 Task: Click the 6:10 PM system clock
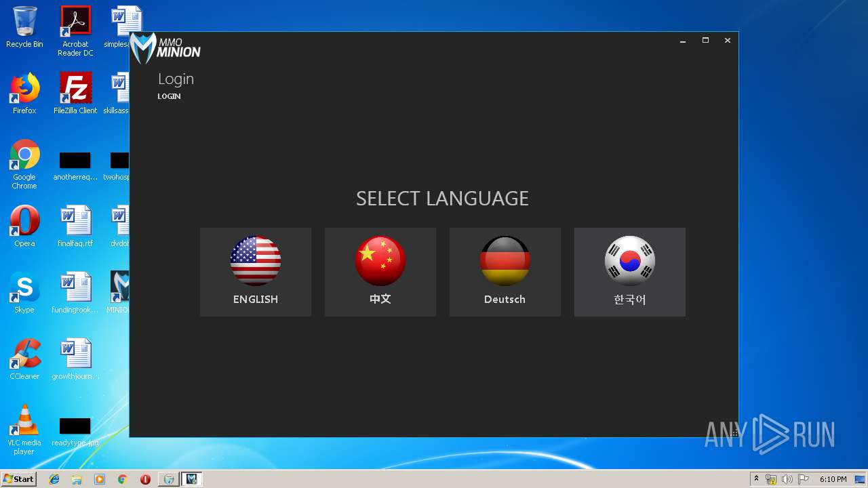click(833, 479)
